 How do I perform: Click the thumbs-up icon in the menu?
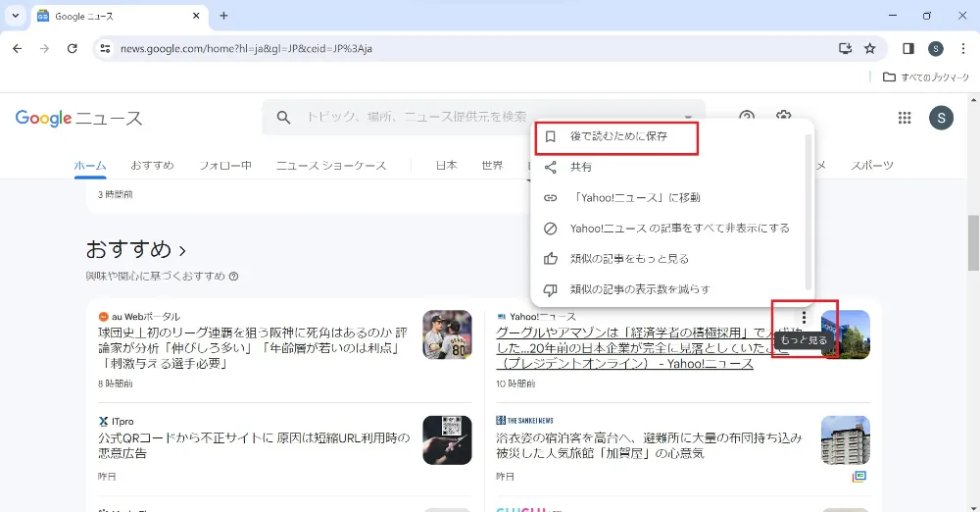550,259
